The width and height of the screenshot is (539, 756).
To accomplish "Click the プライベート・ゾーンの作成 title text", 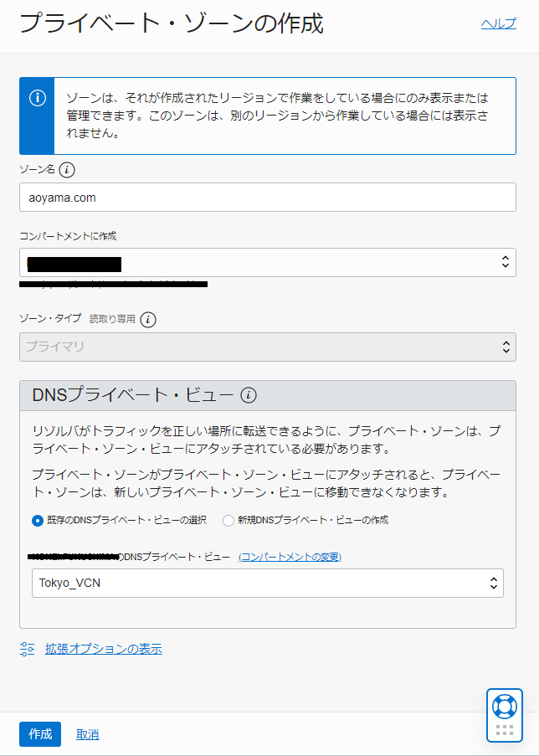I will pyautogui.click(x=172, y=23).
